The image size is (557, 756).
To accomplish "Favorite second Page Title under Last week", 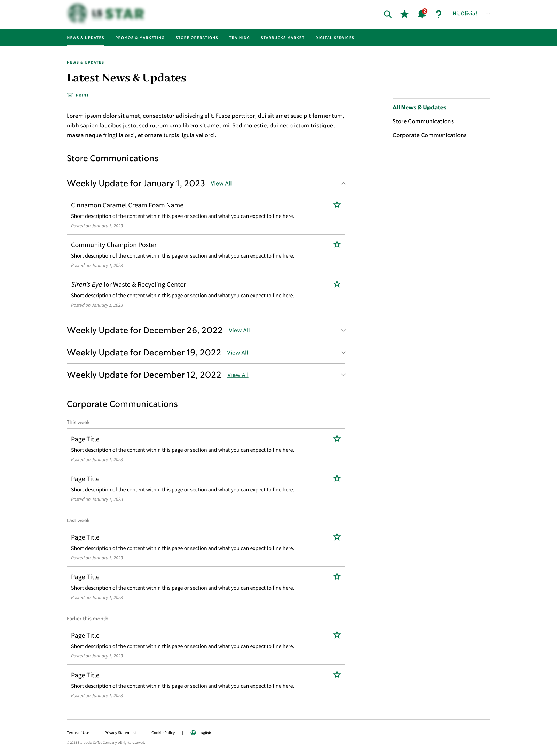I will [337, 576].
